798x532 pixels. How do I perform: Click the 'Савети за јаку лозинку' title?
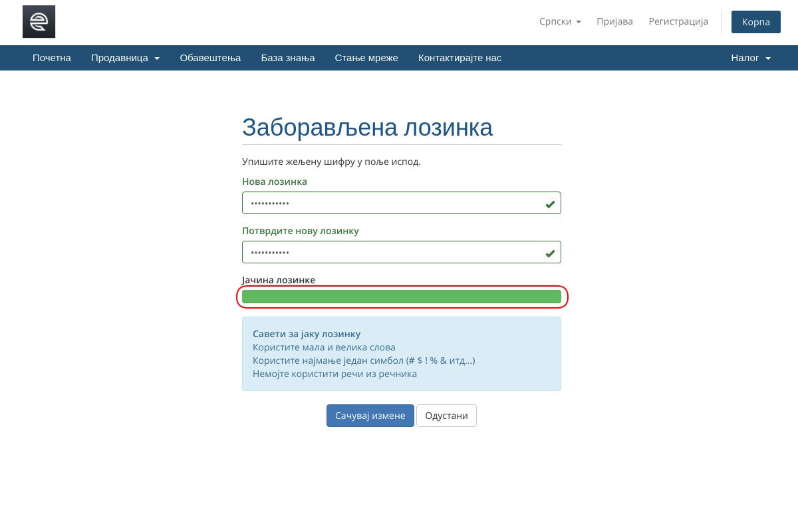point(307,334)
